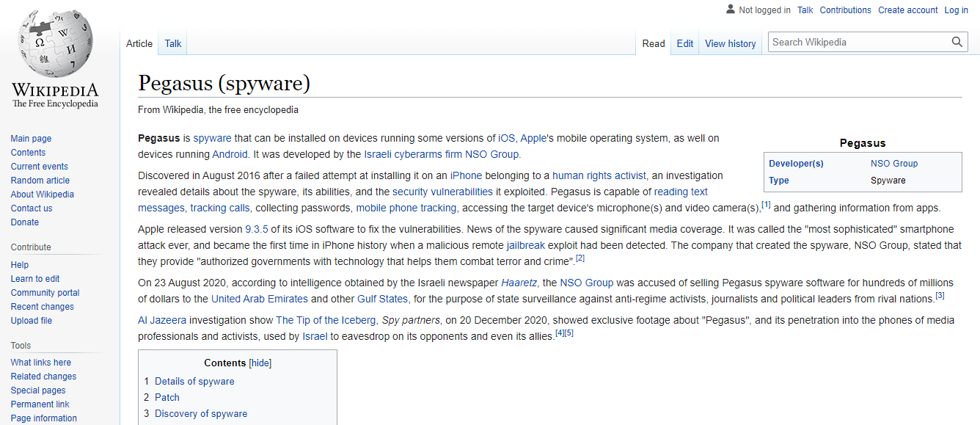
Task: Open the Edit tab
Action: click(x=685, y=43)
